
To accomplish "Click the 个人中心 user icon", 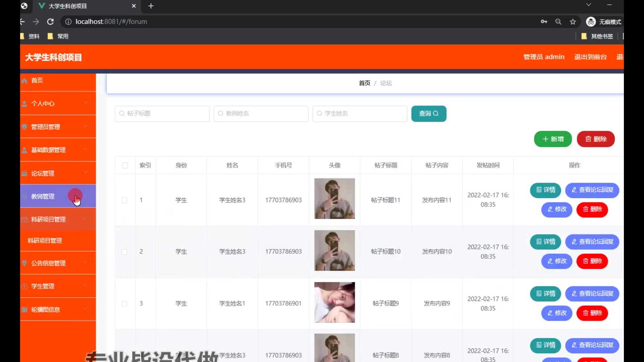I will (x=24, y=104).
